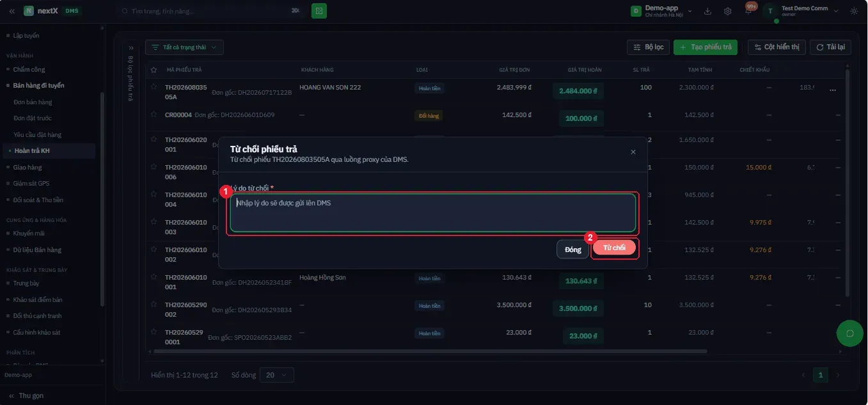Open the green grid icon beside the search bar

pyautogui.click(x=319, y=11)
